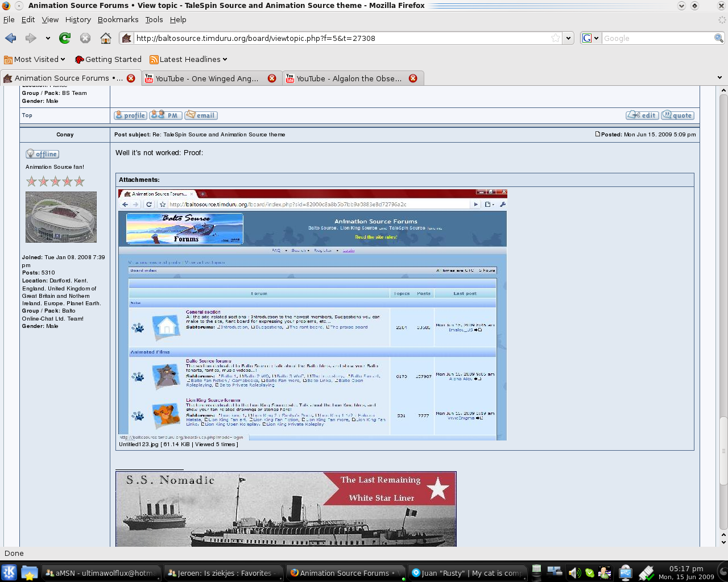Go to the Firefox home page icon
The width and height of the screenshot is (728, 582).
pyautogui.click(x=106, y=38)
